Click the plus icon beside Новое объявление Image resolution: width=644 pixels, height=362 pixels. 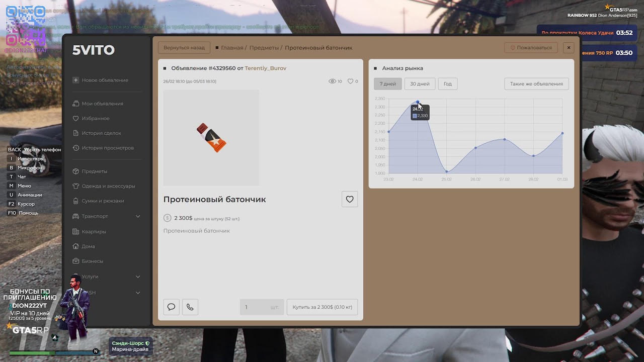[75, 80]
